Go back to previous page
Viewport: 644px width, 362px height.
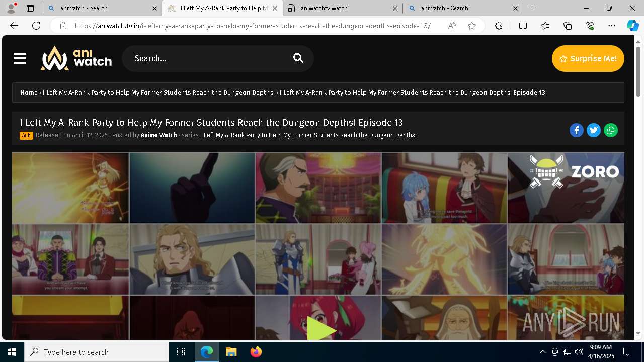[14, 26]
